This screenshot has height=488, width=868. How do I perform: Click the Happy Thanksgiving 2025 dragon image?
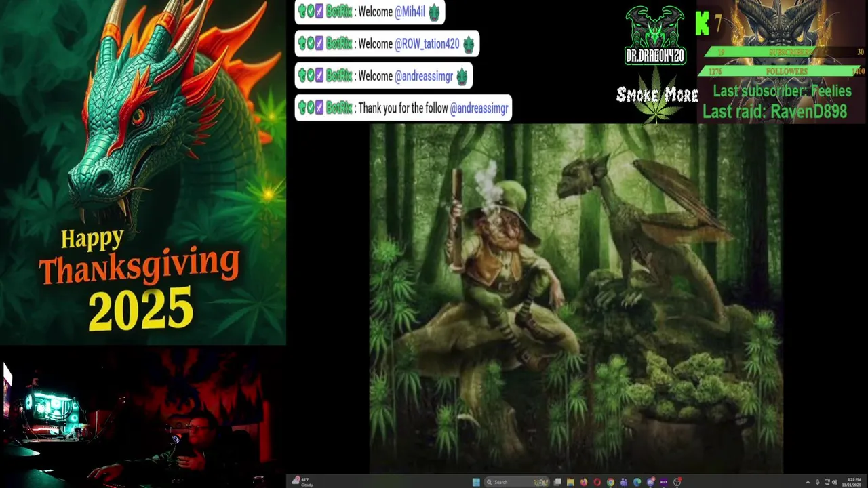(142, 172)
